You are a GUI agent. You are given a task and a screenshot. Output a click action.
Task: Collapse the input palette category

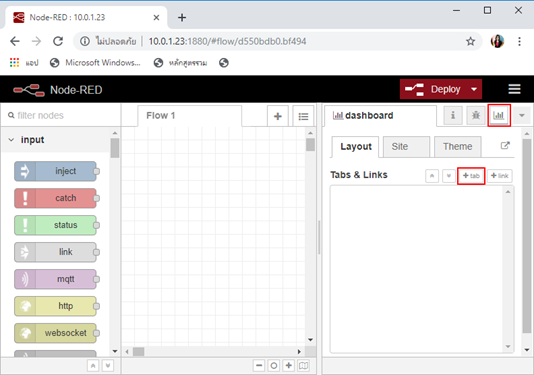coord(12,140)
